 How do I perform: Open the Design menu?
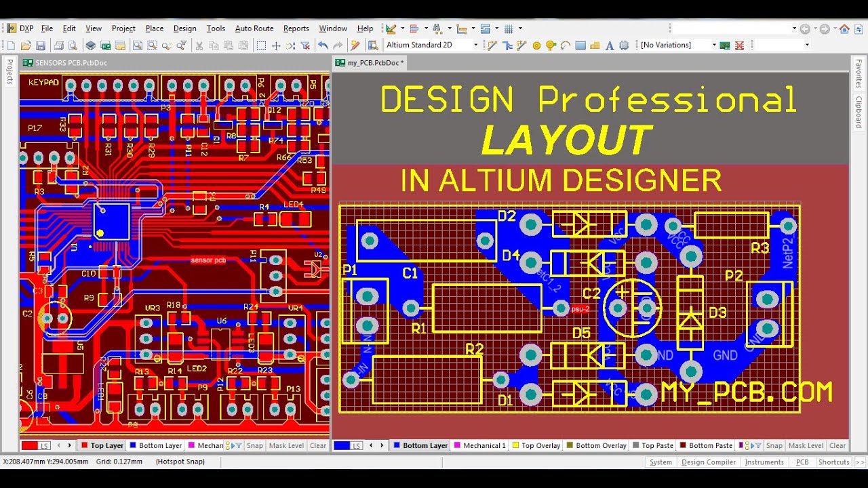(x=184, y=28)
